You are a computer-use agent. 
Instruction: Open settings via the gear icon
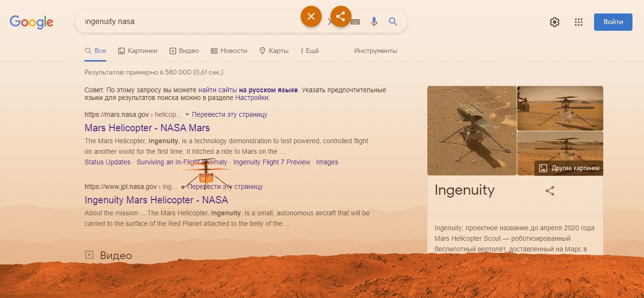[555, 22]
